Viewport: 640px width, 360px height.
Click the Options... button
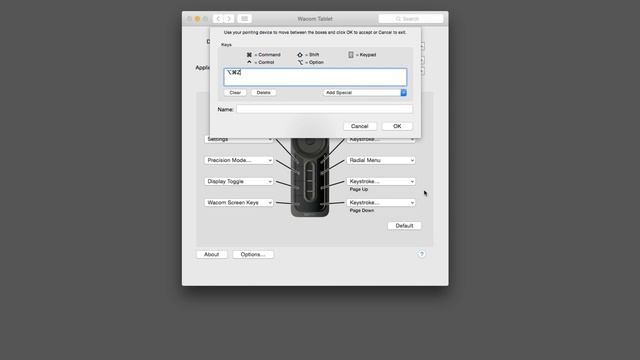(x=253, y=254)
